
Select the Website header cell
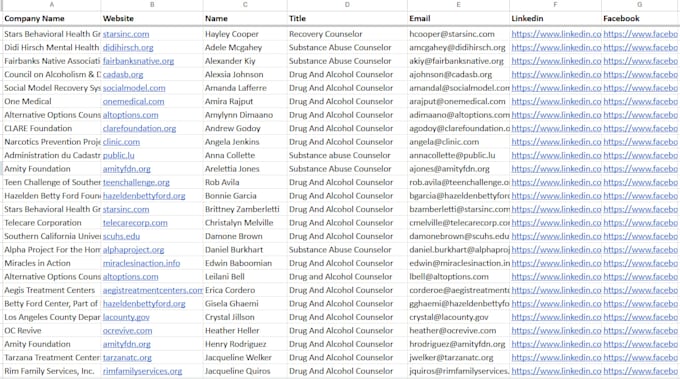point(152,18)
